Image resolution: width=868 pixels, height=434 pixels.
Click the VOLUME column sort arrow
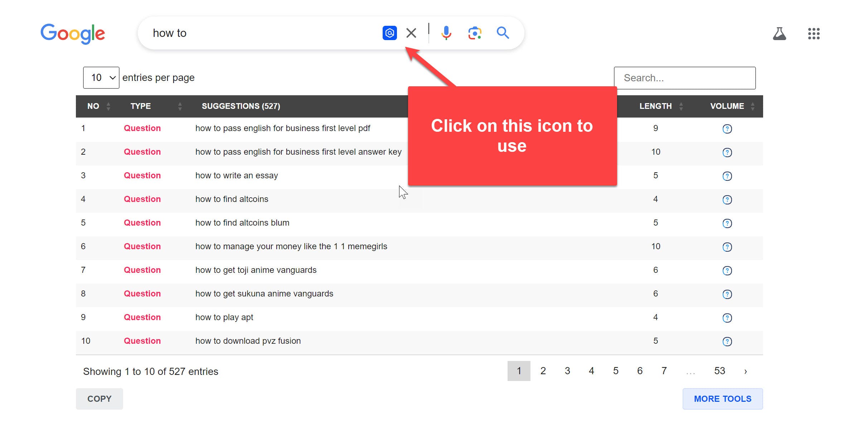coord(753,106)
